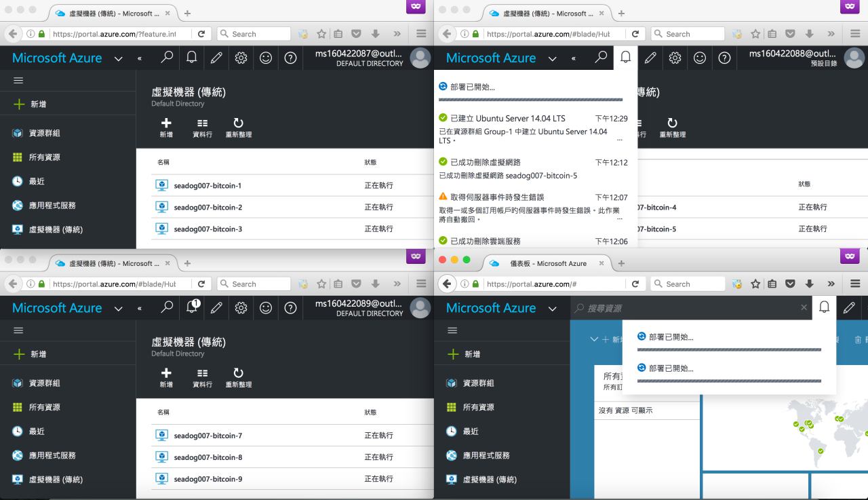Click feedback smiley in ms160422088 window

click(x=700, y=58)
